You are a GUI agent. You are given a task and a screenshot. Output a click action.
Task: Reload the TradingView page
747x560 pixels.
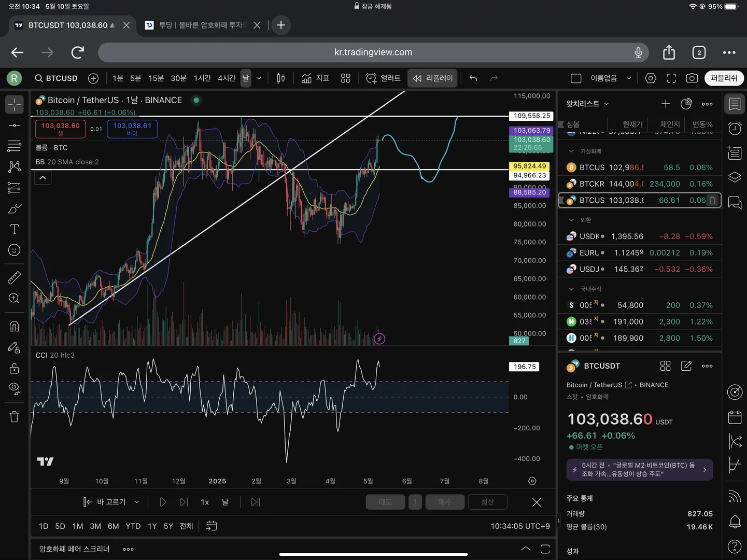78,52
